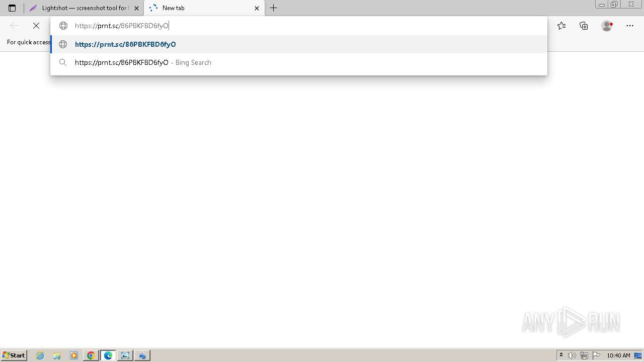
Task: Click the globe icon in address bar
Action: tap(63, 26)
